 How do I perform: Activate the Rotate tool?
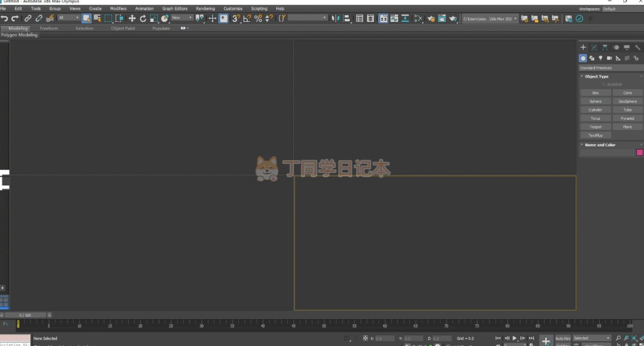coord(143,18)
